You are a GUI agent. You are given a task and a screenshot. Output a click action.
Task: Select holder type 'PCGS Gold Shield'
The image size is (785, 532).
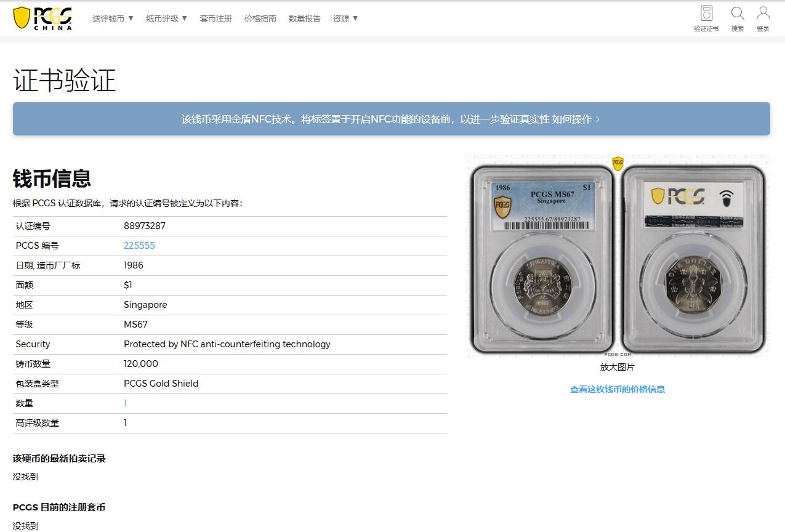[x=161, y=384]
